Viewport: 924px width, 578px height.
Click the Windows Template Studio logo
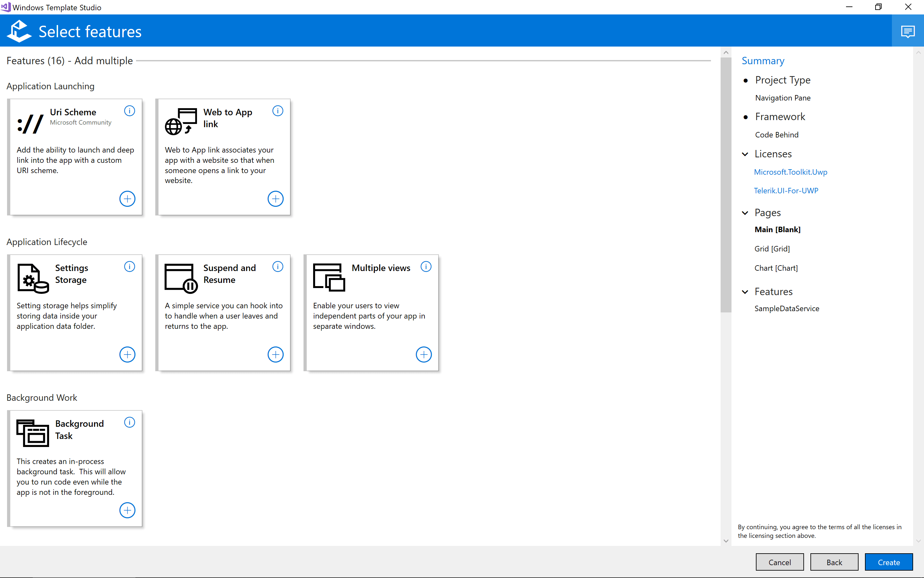(x=19, y=31)
